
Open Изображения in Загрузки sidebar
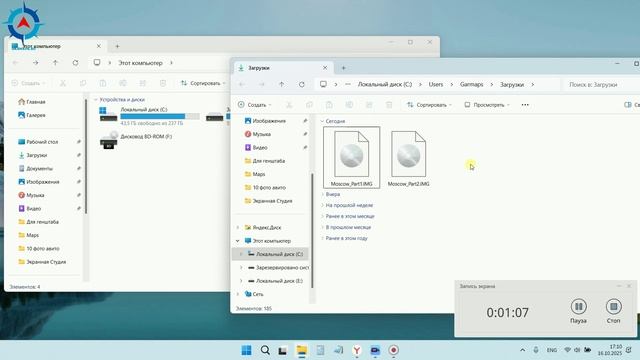[269, 121]
